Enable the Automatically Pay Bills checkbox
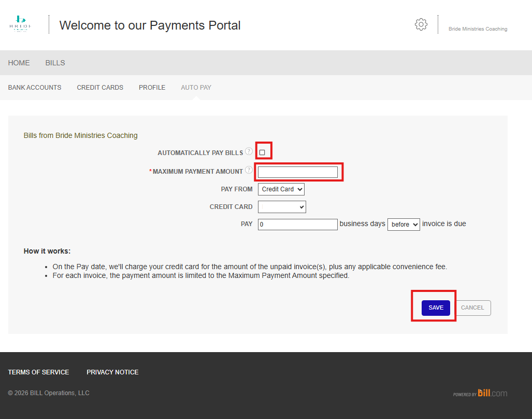The width and height of the screenshot is (532, 419). (x=262, y=152)
